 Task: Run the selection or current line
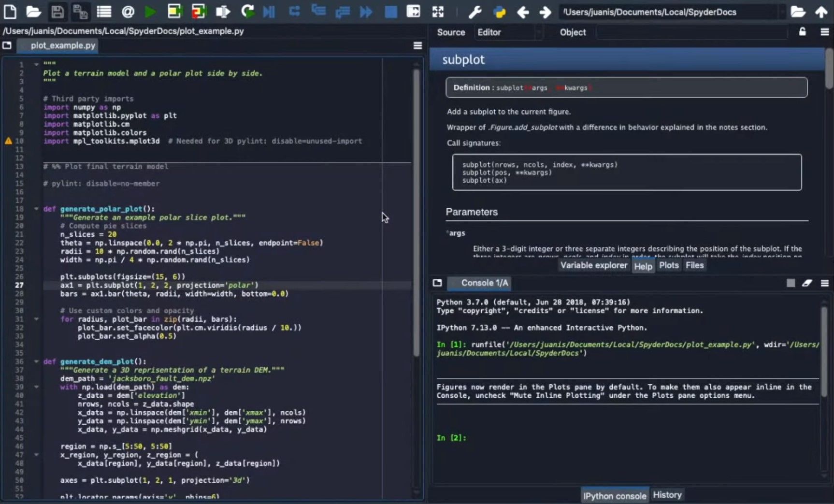(223, 11)
